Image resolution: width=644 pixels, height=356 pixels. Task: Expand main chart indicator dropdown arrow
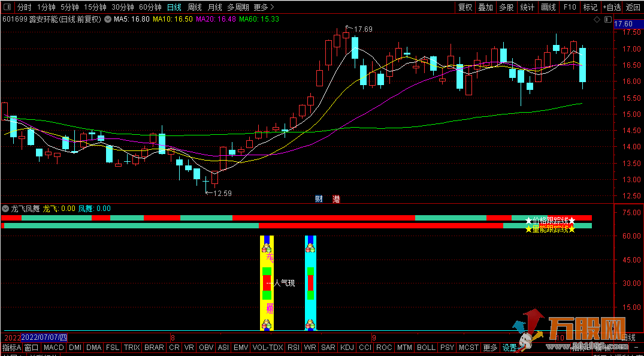(108, 19)
